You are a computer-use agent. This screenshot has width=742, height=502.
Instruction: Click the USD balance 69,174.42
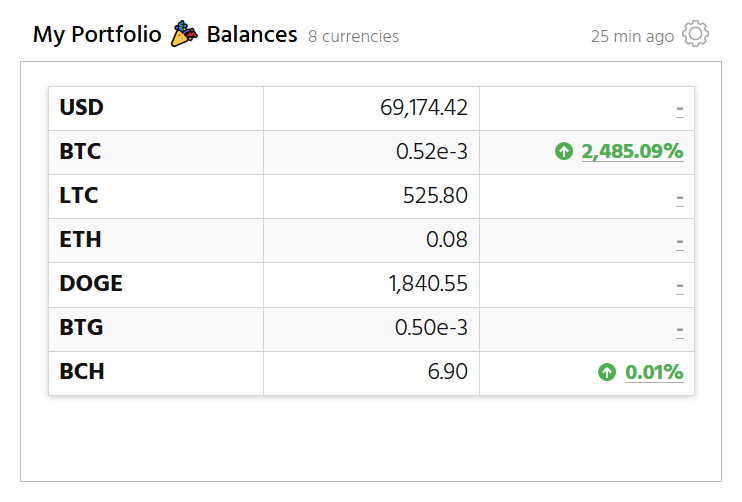pyautogui.click(x=424, y=108)
